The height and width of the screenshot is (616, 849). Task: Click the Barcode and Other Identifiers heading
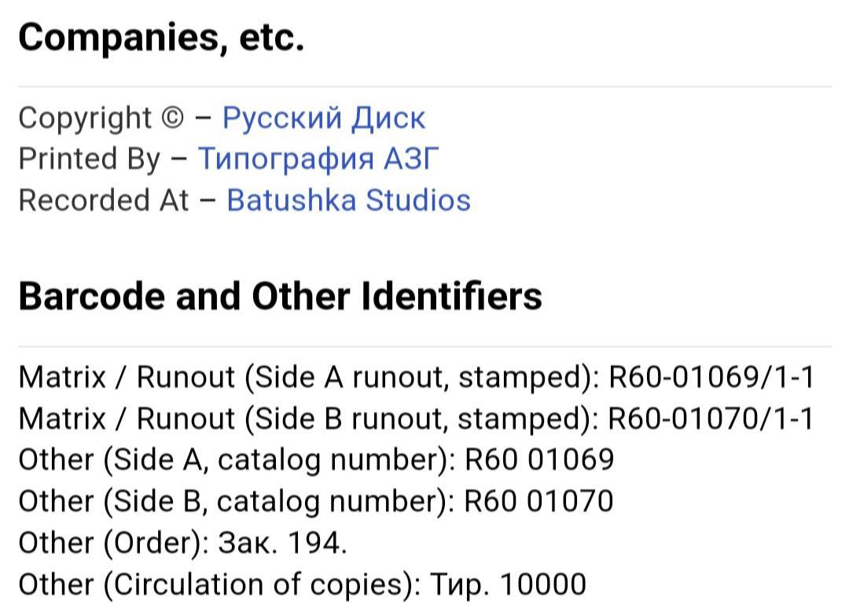pyautogui.click(x=280, y=297)
